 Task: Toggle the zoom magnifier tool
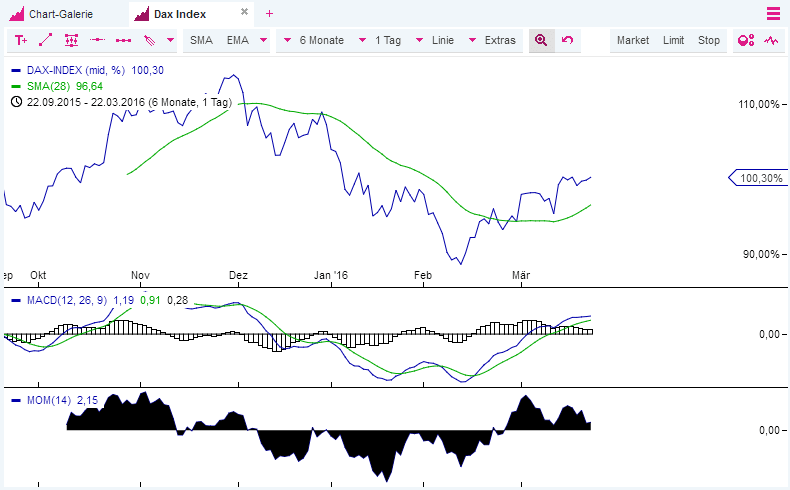[542, 40]
